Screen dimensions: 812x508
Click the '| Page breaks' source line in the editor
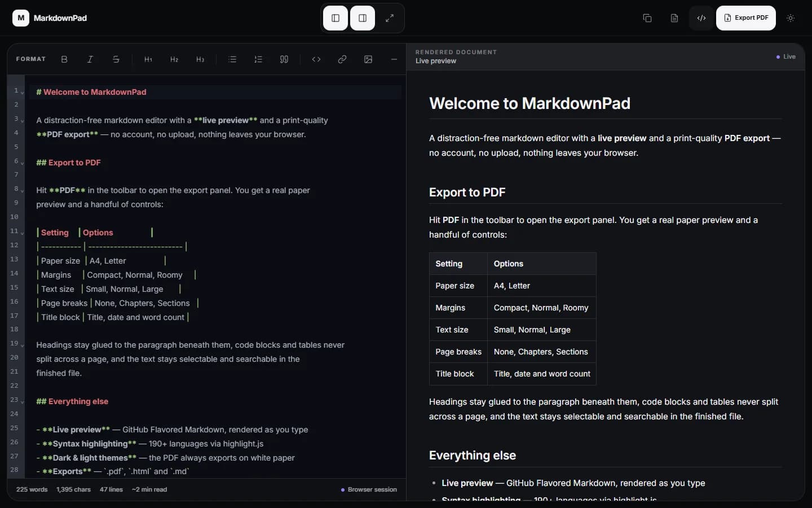pyautogui.click(x=215, y=303)
